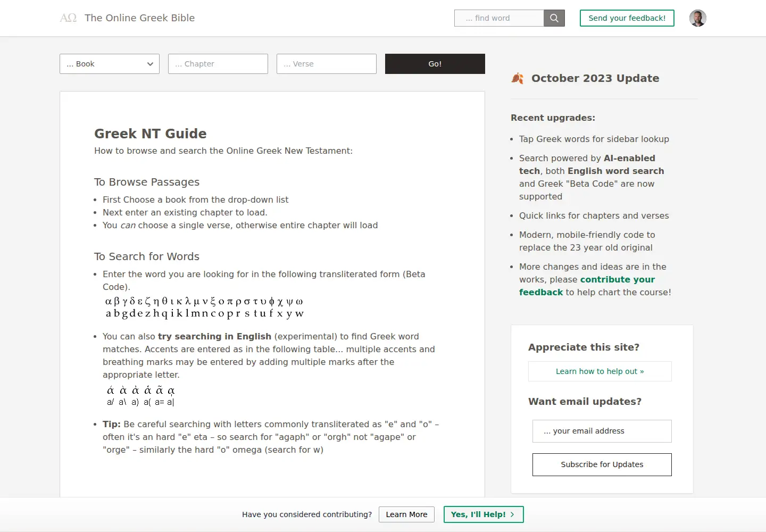Screen dimensions: 766x532
Task: Open the user profile avatar
Action: coord(698,18)
